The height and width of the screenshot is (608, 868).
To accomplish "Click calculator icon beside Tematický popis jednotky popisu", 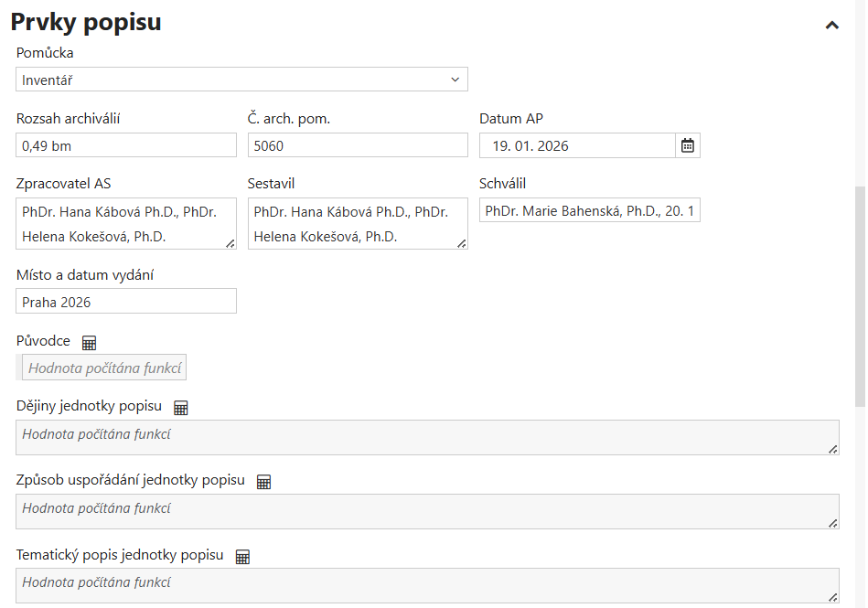I will click(x=242, y=557).
